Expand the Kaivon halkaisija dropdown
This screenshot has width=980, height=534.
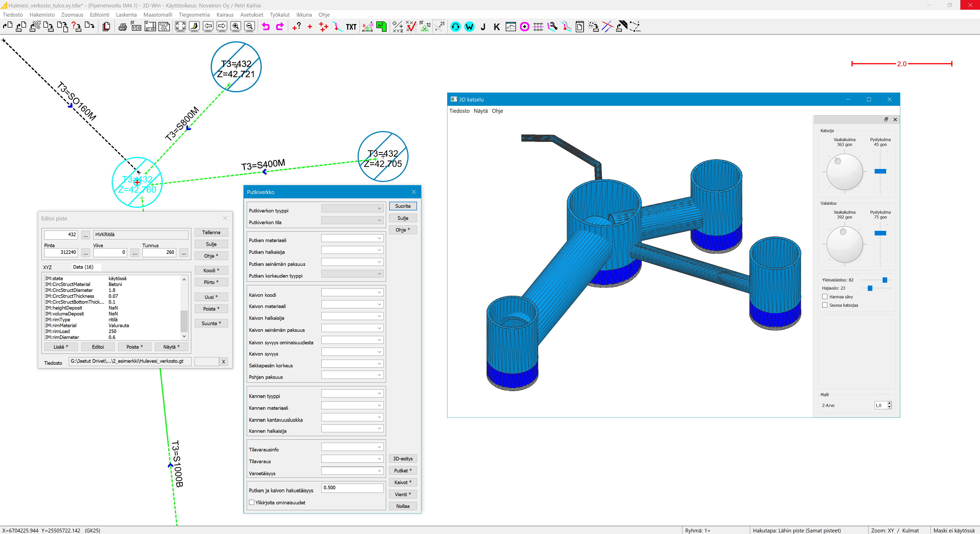(352, 316)
